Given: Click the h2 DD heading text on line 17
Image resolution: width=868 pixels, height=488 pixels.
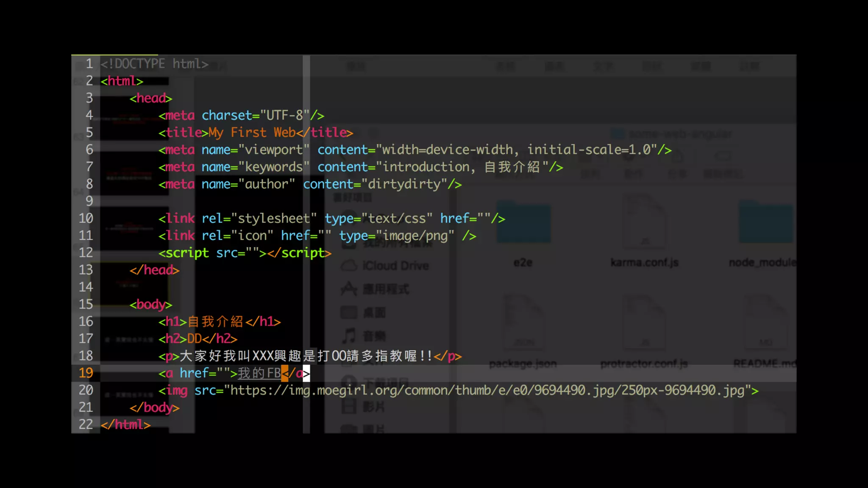Looking at the screenshot, I should tap(195, 339).
